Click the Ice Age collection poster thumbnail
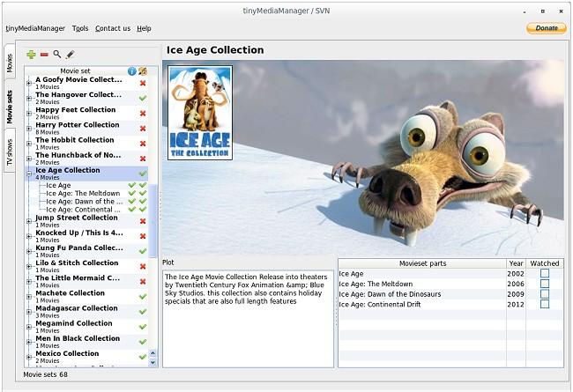This screenshot has height=392, width=573. [200, 113]
